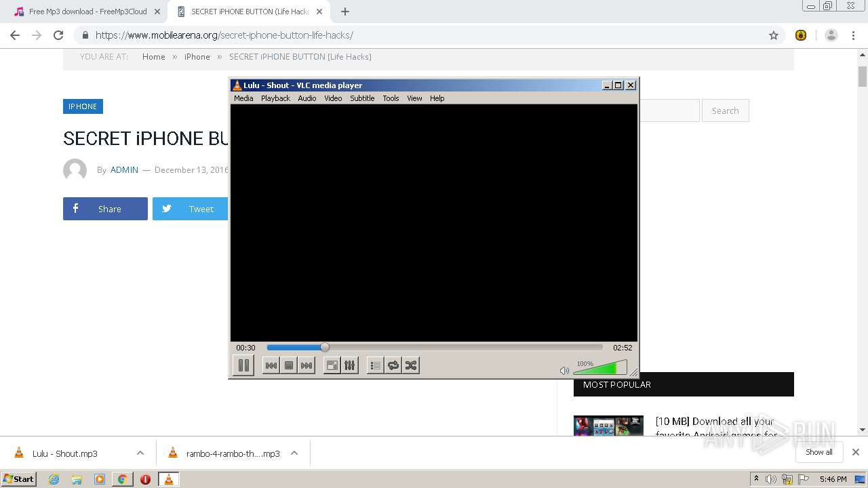868x488 pixels.
Task: Open the rambo-4-rambo-th....mp3 download item
Action: [x=233, y=453]
